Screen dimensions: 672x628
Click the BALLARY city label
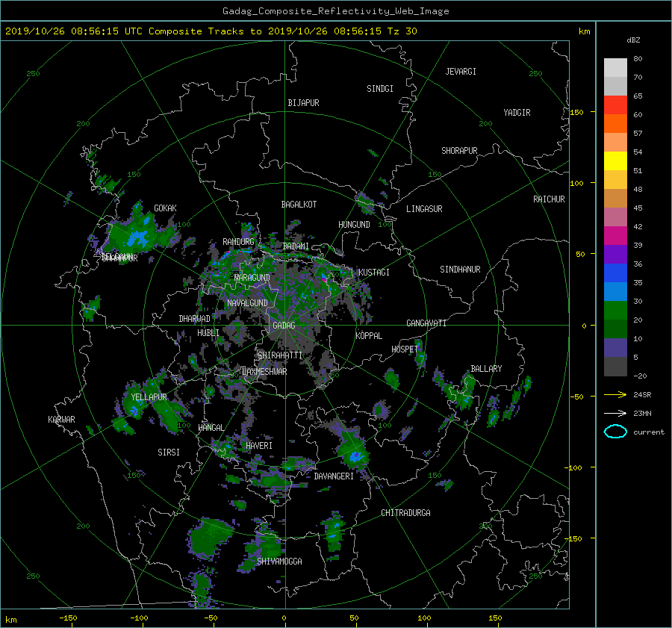point(486,369)
